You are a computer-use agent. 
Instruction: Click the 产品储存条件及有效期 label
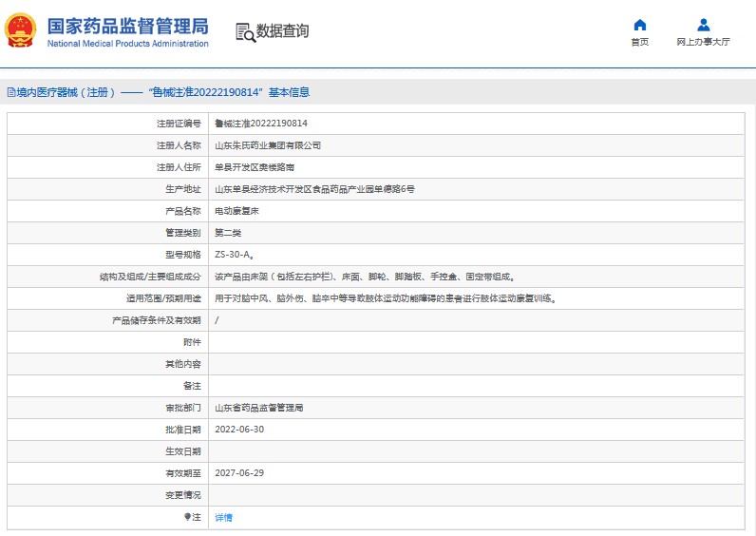coord(156,320)
